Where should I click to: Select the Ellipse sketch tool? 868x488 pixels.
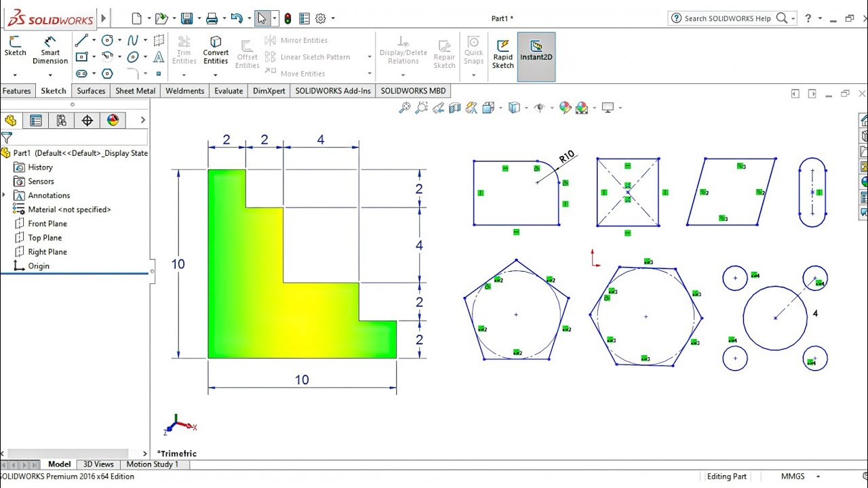tap(133, 57)
